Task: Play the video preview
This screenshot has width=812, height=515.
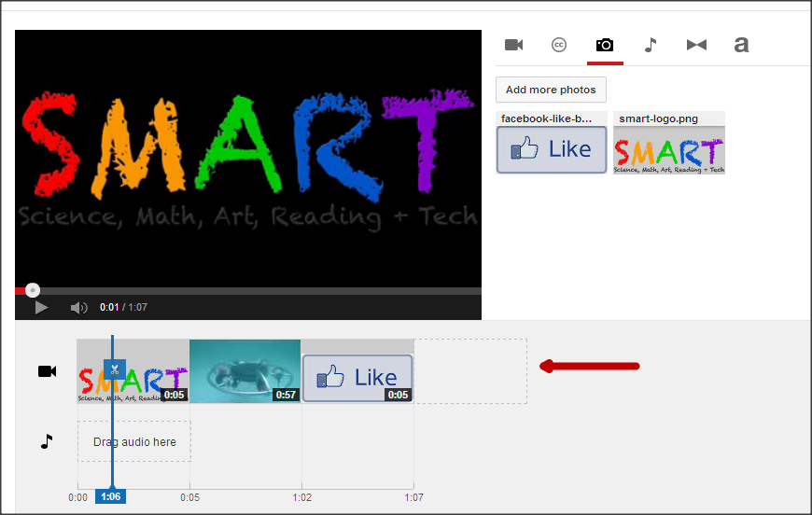Action: (x=41, y=308)
